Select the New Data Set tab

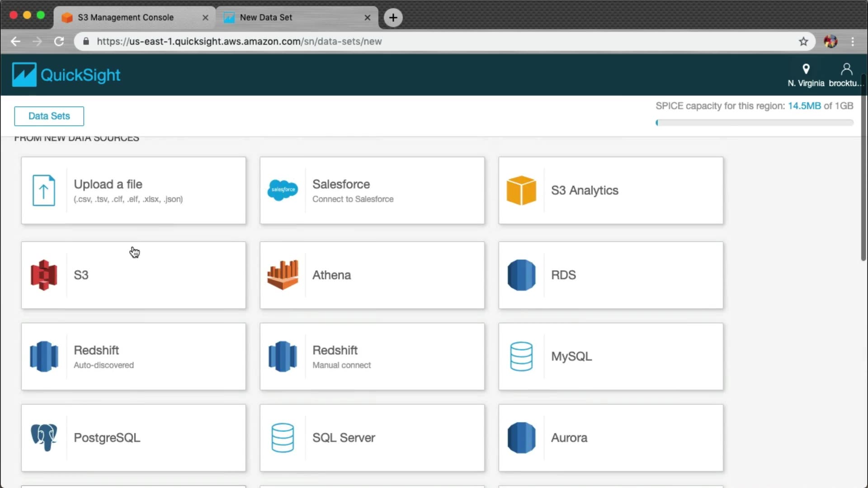[266, 17]
